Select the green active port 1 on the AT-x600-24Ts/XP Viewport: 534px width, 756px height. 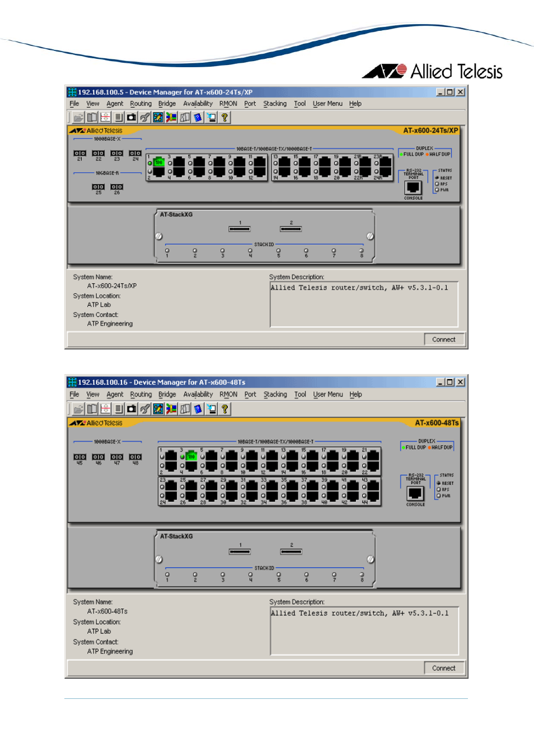(x=158, y=162)
